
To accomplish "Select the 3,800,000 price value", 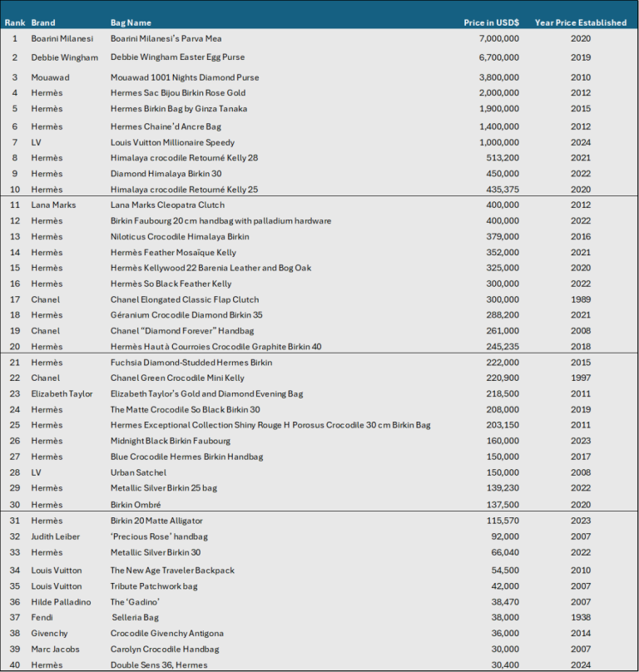I will pyautogui.click(x=499, y=77).
